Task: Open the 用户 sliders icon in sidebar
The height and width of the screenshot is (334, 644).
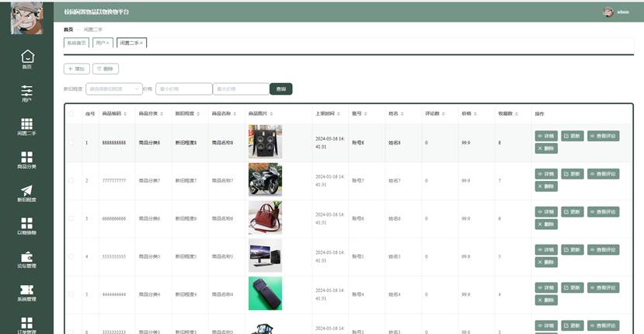Action: tap(26, 90)
